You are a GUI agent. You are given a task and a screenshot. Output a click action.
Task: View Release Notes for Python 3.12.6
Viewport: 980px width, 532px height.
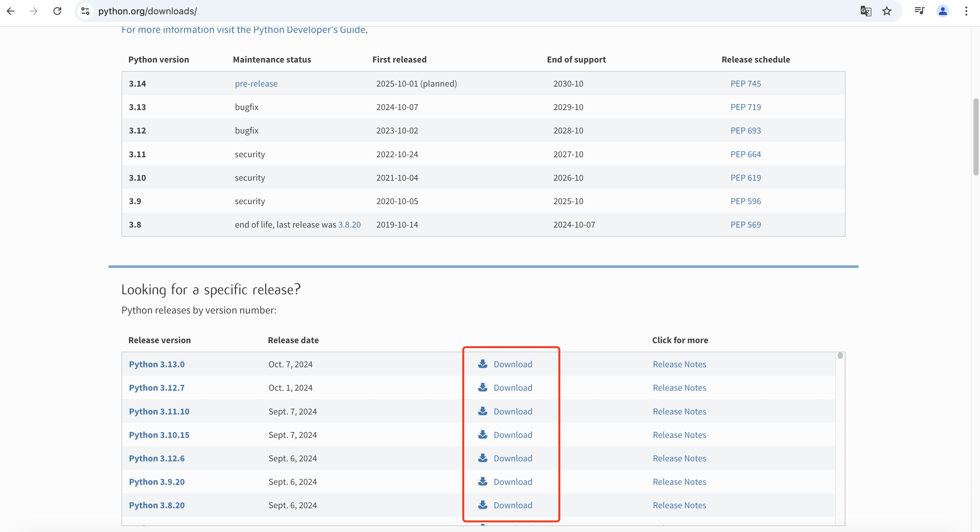pos(679,458)
